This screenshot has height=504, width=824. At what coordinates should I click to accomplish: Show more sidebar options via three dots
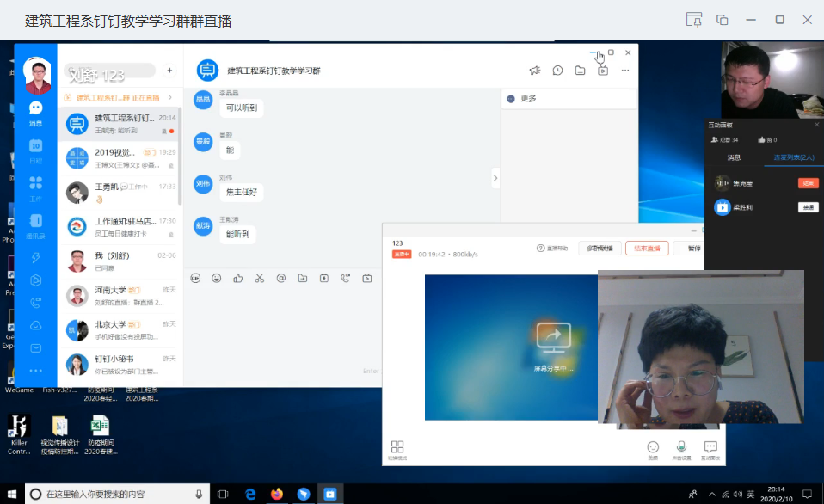click(x=36, y=371)
